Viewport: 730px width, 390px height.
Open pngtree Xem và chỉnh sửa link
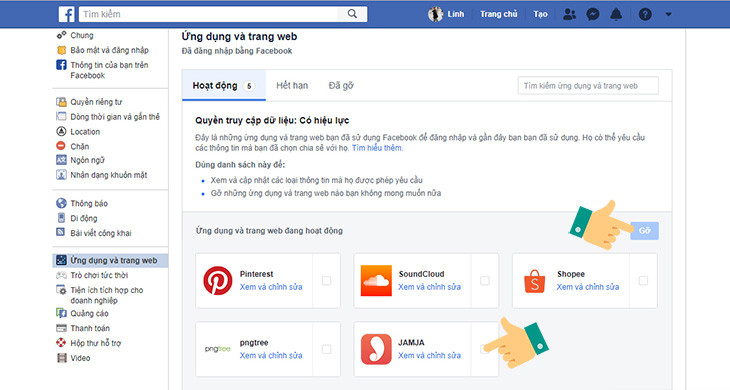pyautogui.click(x=271, y=356)
